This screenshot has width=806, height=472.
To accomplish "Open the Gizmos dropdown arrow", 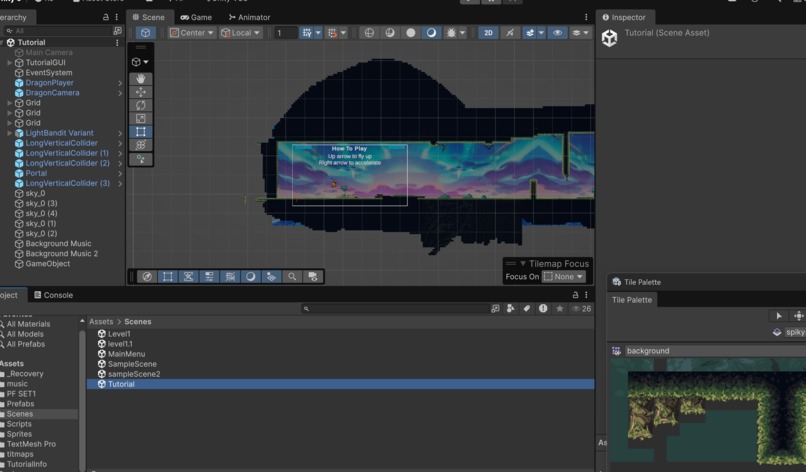I will coord(586,33).
